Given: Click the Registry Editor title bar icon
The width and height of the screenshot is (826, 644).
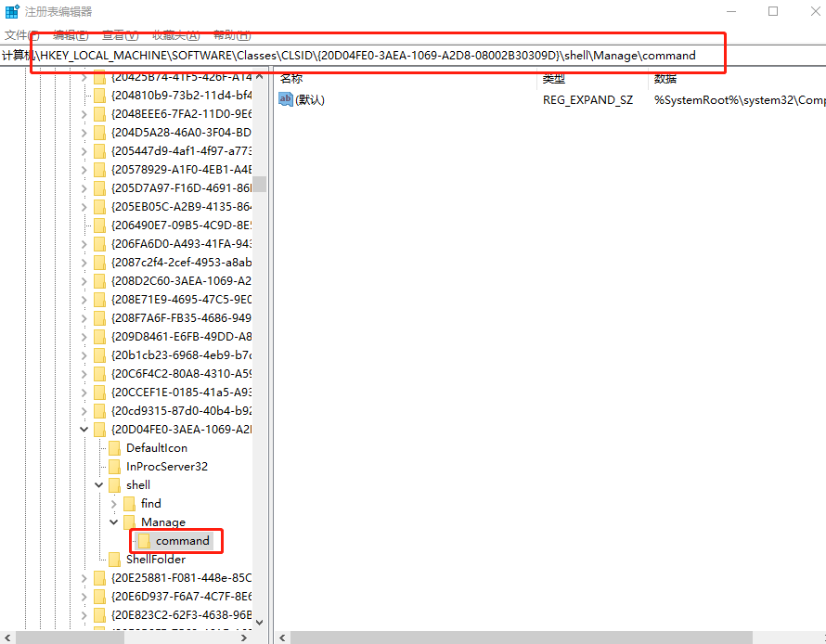Looking at the screenshot, I should pos(12,11).
